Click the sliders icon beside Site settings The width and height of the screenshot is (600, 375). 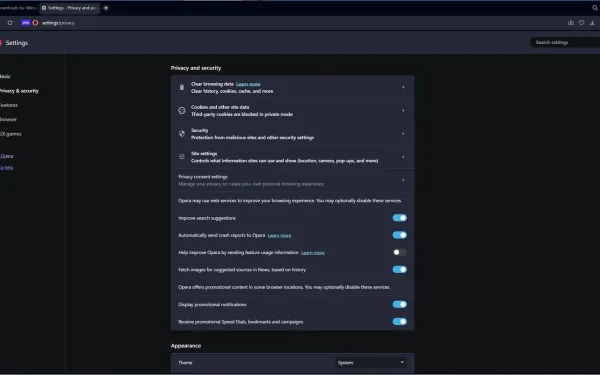pos(182,157)
